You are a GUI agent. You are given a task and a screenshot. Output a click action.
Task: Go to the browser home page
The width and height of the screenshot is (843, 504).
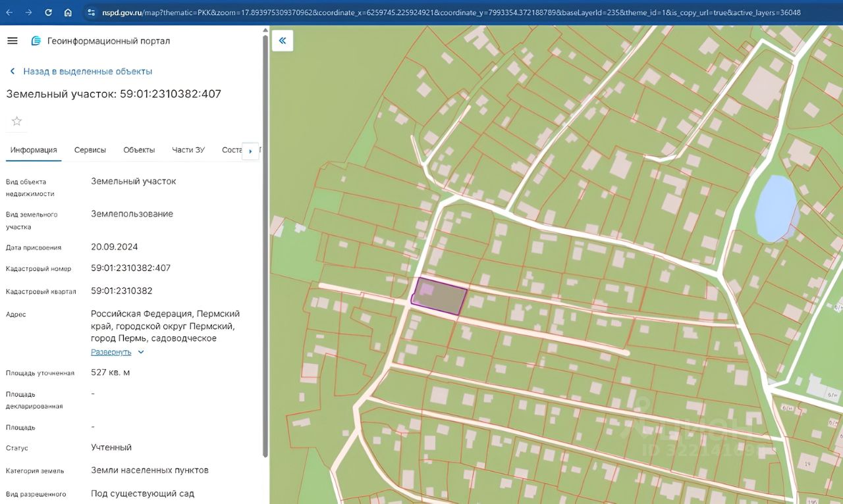pos(68,13)
